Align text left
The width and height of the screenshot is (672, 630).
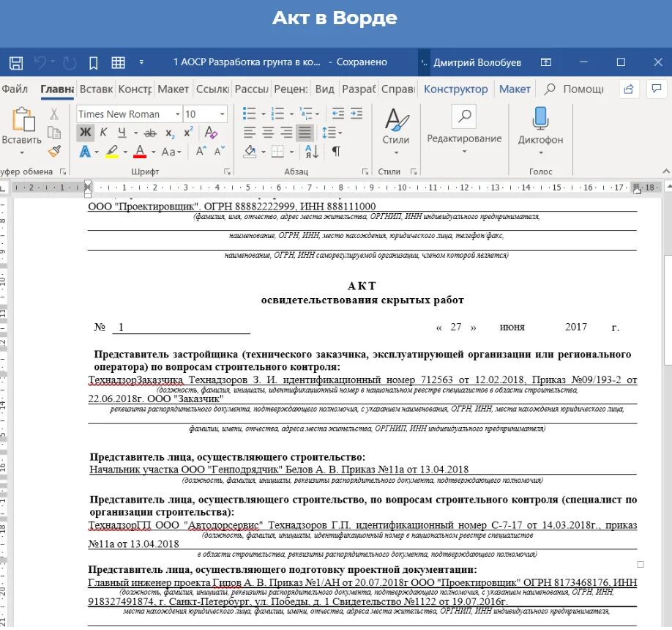pos(250,133)
